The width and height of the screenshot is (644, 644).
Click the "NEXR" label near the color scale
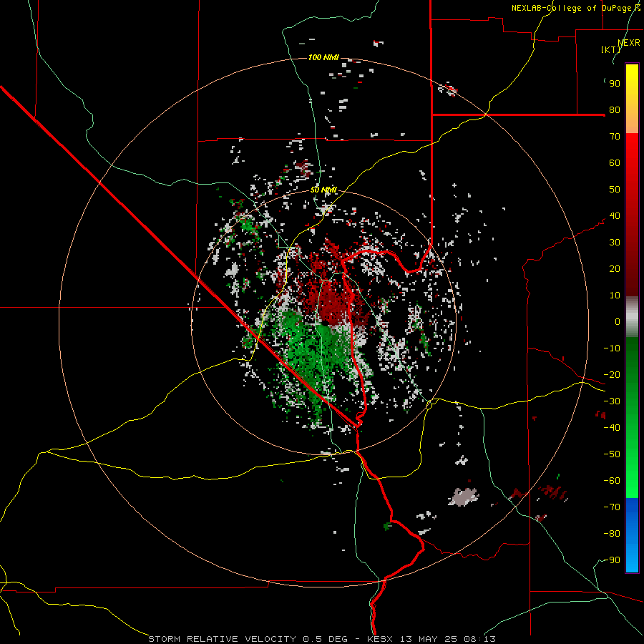pos(629,43)
